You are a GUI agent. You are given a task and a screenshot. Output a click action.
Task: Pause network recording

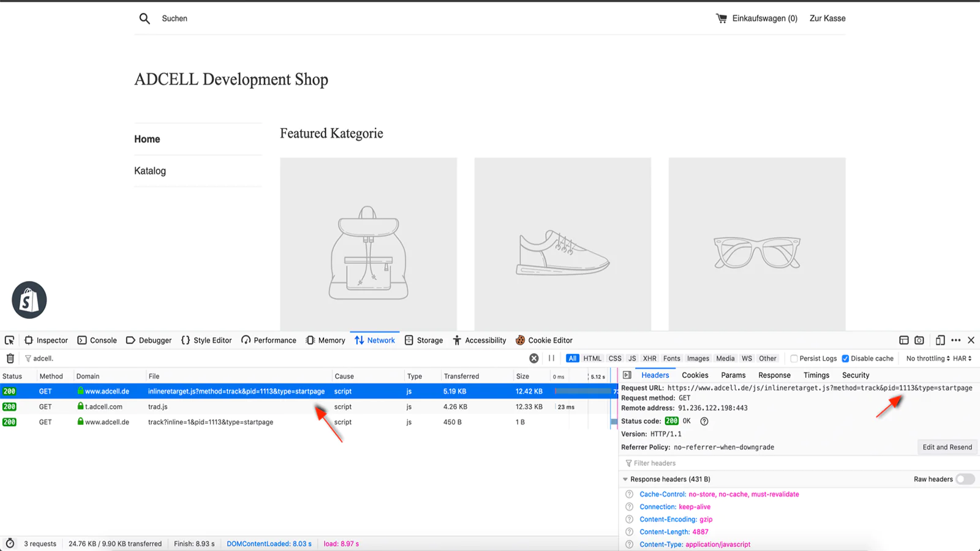[551, 358]
